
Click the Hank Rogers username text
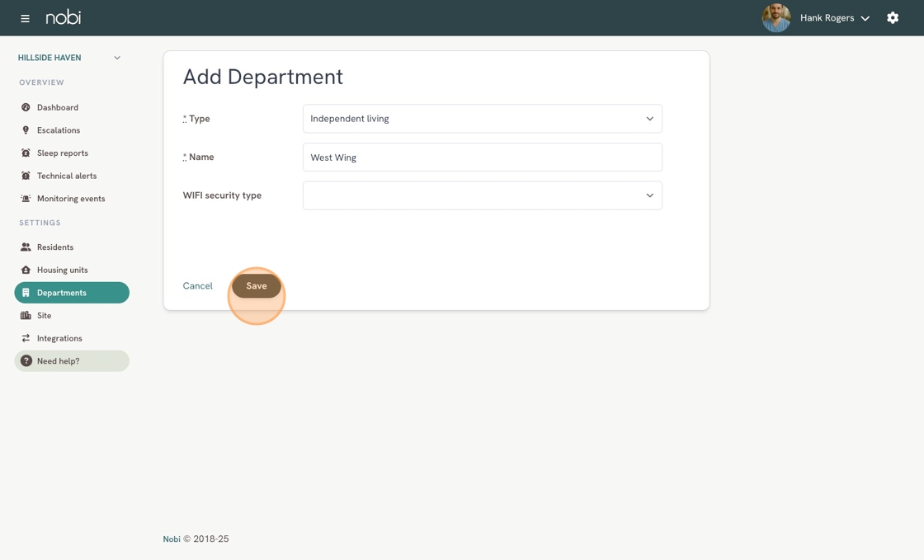tap(827, 17)
